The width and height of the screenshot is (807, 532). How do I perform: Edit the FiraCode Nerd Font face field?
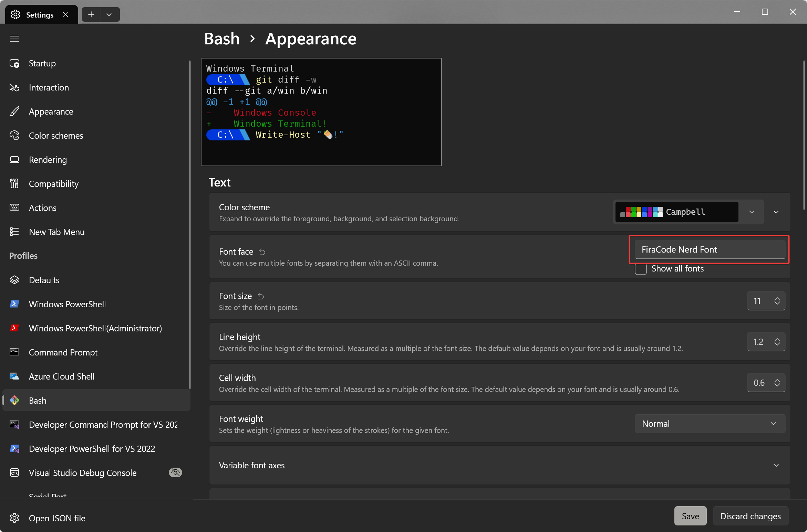[x=709, y=249]
